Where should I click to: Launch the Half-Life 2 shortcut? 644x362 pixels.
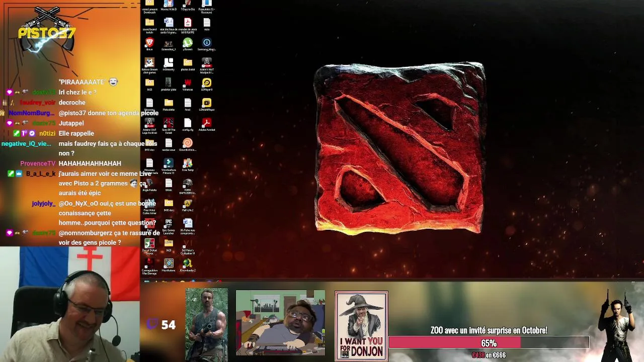188,206
